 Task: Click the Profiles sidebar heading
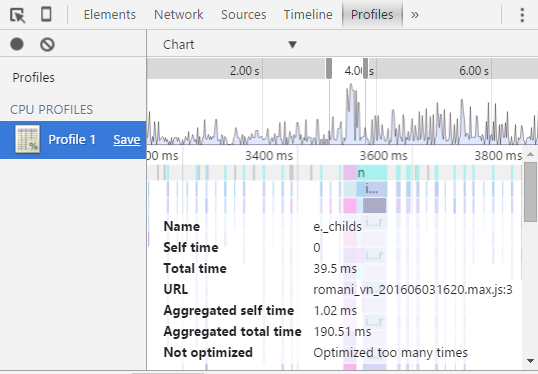pyautogui.click(x=33, y=78)
